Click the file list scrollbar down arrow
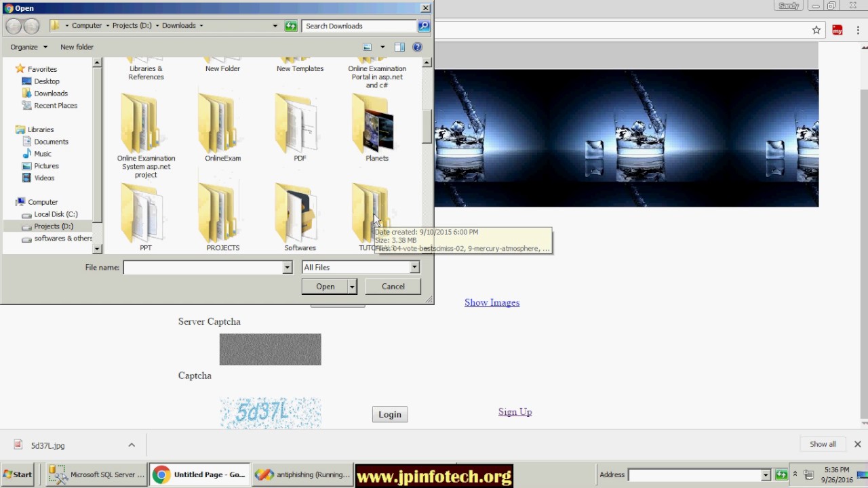Screen dimensions: 868x488 (x=427, y=249)
